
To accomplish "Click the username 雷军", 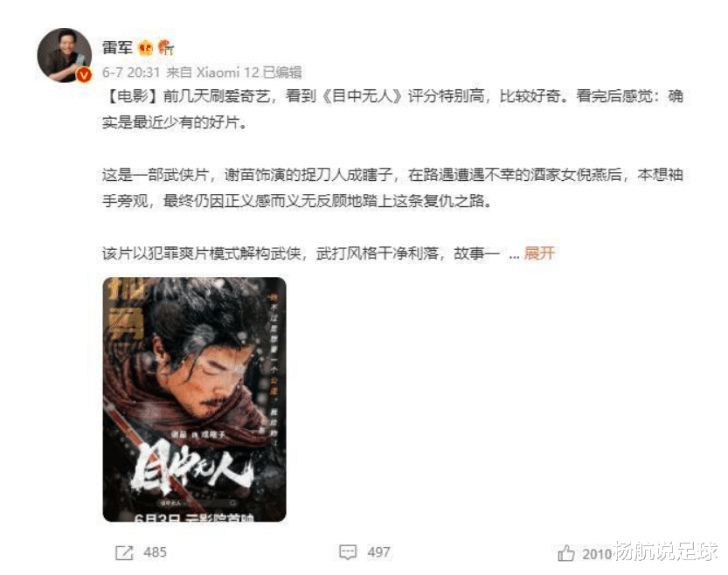I will (x=117, y=47).
